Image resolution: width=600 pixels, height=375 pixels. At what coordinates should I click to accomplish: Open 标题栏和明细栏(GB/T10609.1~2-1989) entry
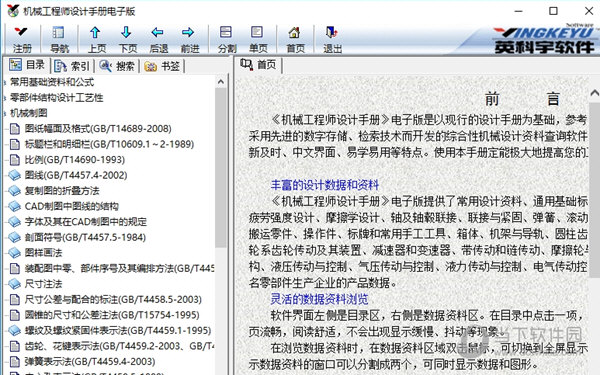pos(109,144)
